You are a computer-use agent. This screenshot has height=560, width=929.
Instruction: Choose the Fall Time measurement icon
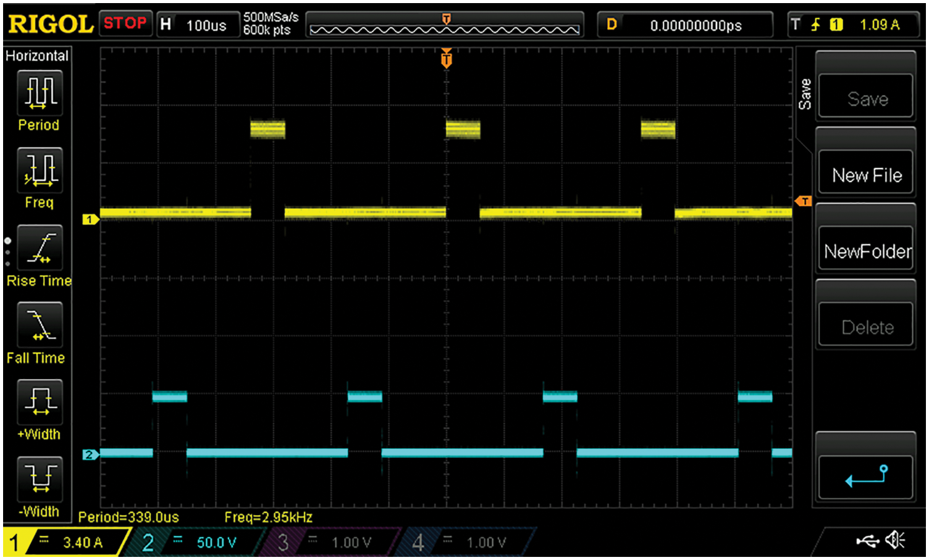[x=40, y=325]
